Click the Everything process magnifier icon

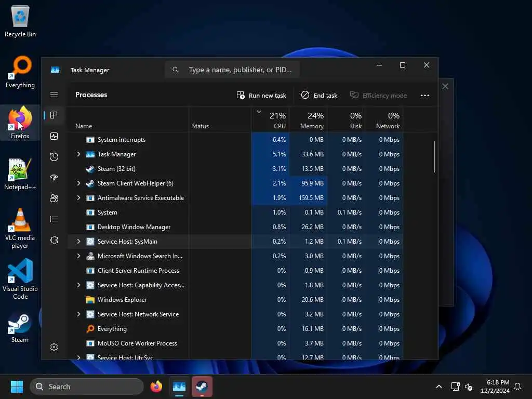[90, 329]
